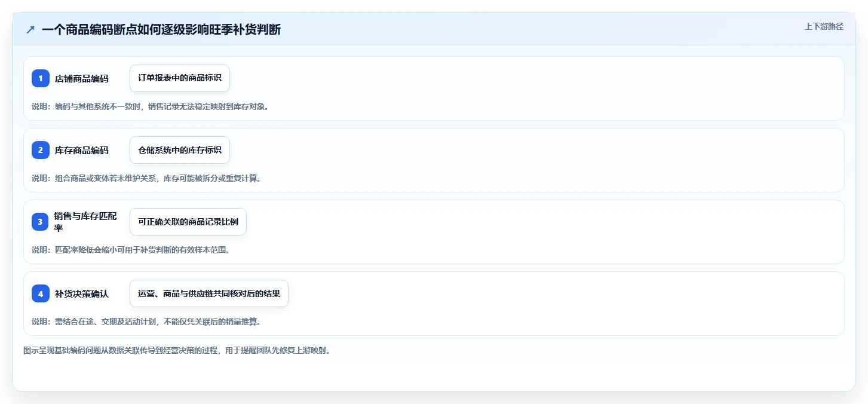Screen dimensions: 868x404
Task: Click the 可正确关联的商品记录比例 chip
Action: [188, 222]
